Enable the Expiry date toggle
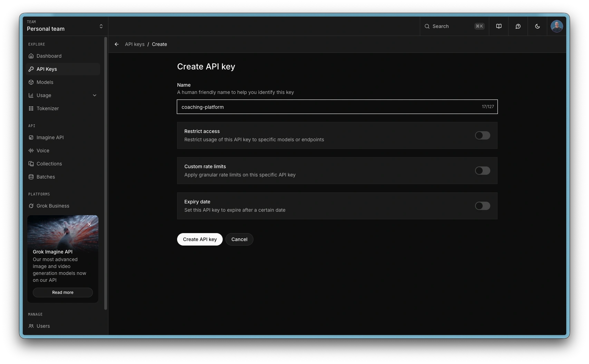 tap(482, 206)
